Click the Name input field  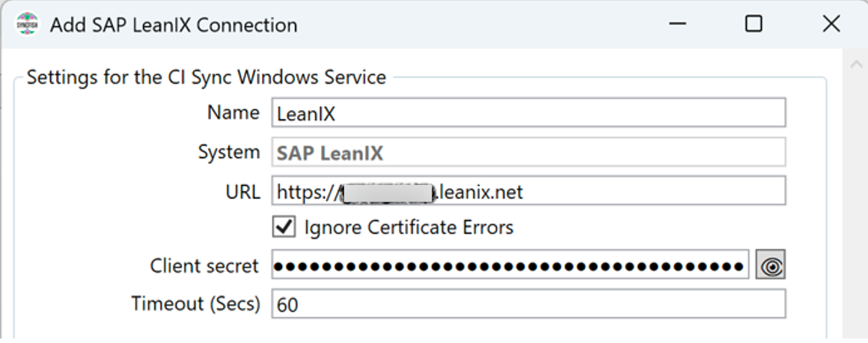coord(528,112)
